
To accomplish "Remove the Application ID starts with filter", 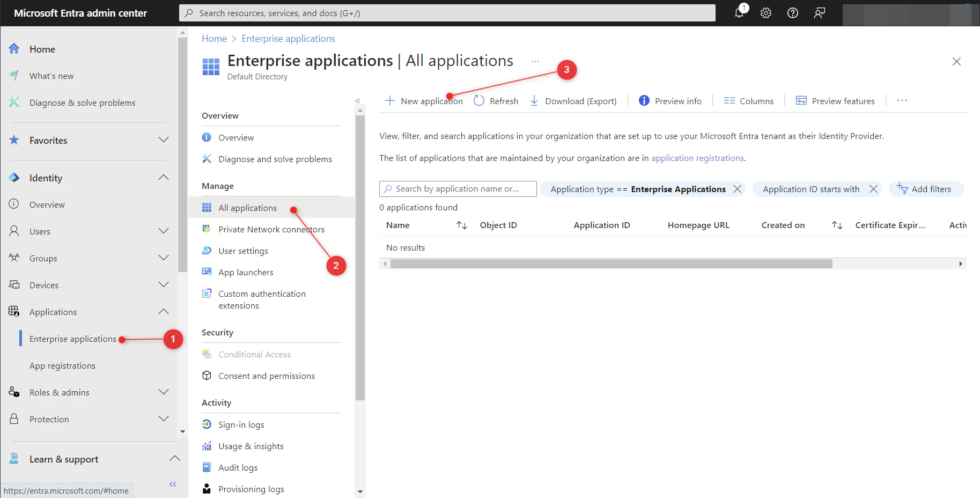I will click(873, 189).
